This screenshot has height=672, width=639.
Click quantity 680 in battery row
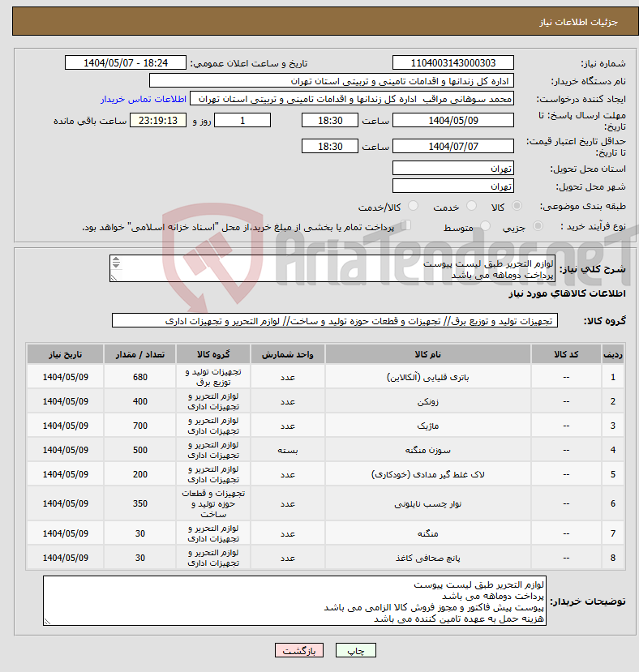[139, 377]
